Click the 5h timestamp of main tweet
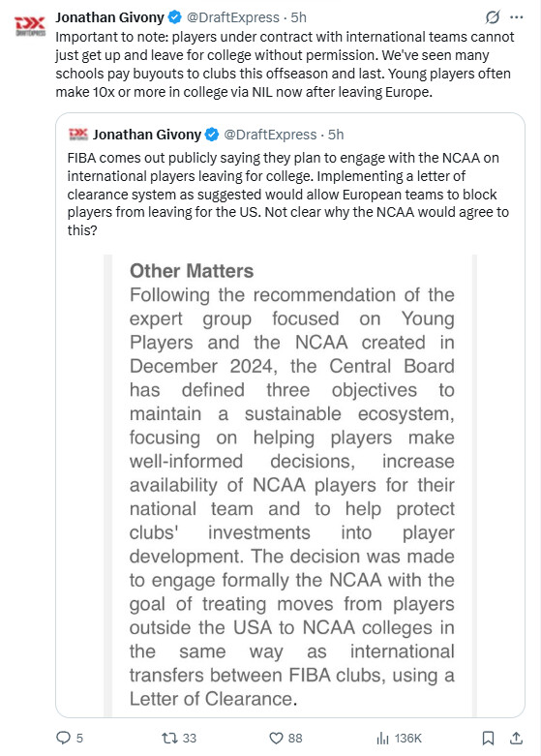The height and width of the screenshot is (756, 541). coord(298,17)
